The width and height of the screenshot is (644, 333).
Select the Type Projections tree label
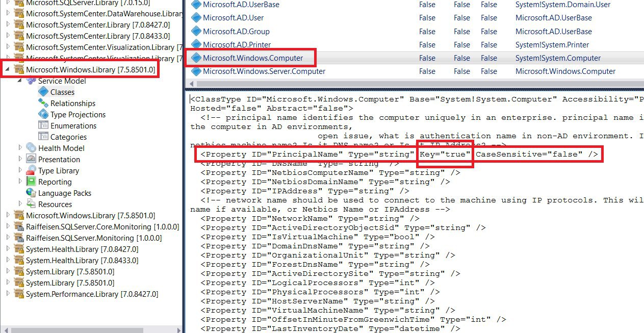click(78, 115)
